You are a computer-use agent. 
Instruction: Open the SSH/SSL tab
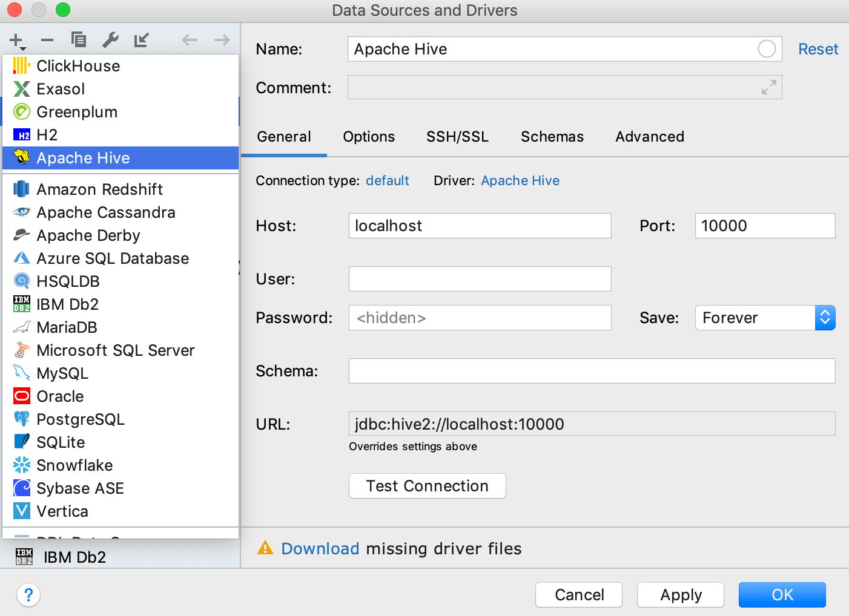coord(457,137)
